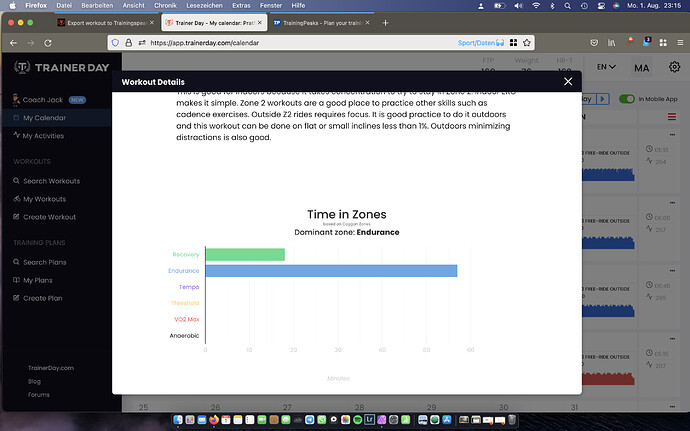Click the Threshold zone label
The height and width of the screenshot is (431, 690).
pos(185,303)
